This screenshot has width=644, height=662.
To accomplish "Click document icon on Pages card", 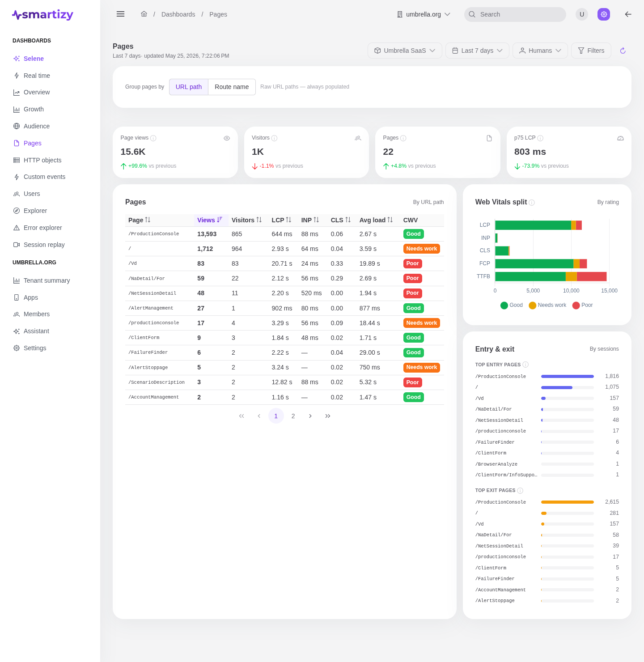I will [489, 138].
